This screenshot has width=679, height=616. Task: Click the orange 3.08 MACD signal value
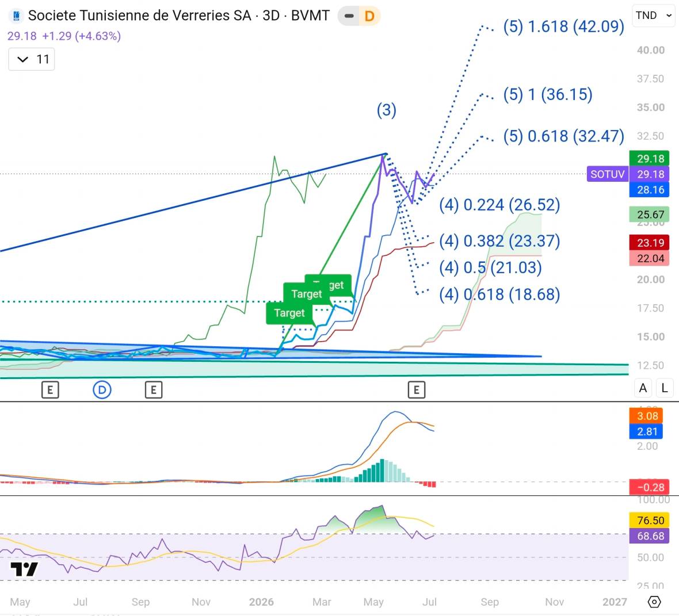coord(646,416)
